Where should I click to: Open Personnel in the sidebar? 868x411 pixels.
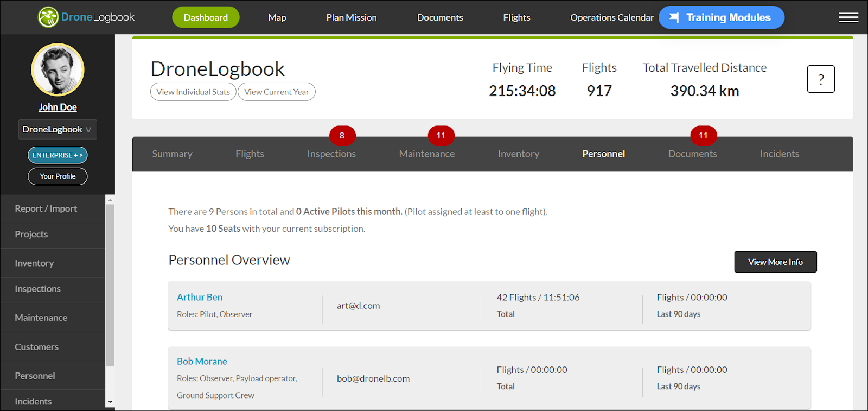[x=53, y=376]
